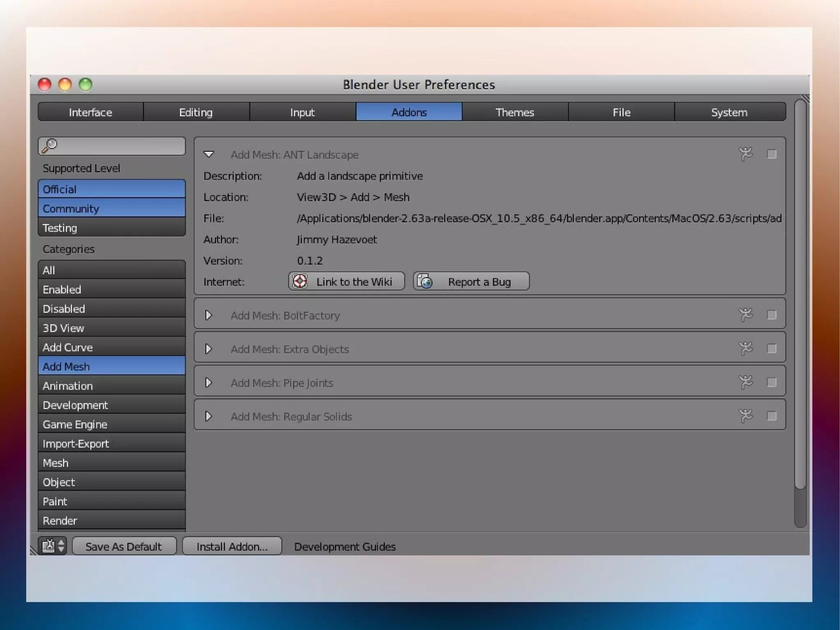Open the File preferences tab
Screen dimensions: 840x630
[621, 112]
